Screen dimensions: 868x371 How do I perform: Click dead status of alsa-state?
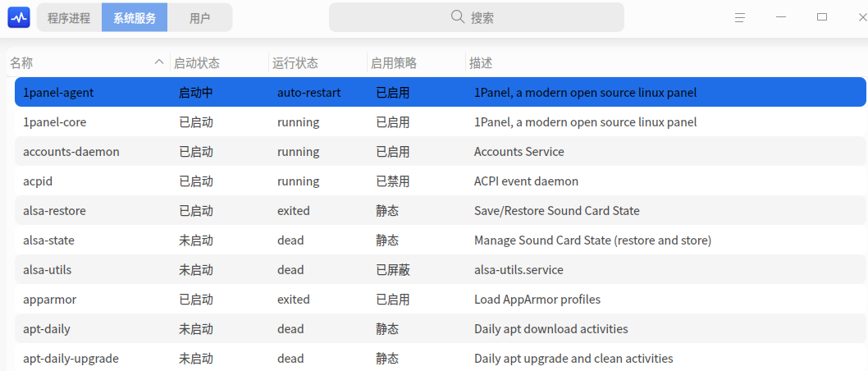point(290,240)
